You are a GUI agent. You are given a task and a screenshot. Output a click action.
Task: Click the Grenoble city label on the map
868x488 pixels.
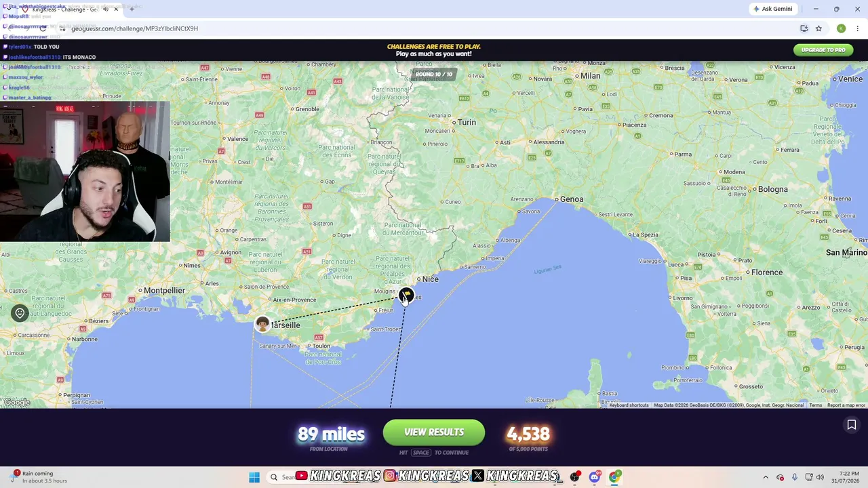pos(307,109)
